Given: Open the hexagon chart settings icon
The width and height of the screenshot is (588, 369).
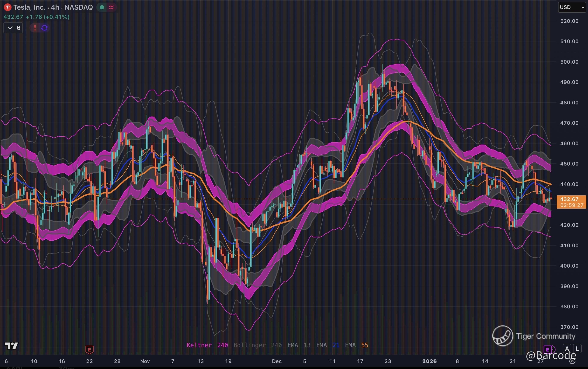Looking at the screenshot, I should click(573, 362).
